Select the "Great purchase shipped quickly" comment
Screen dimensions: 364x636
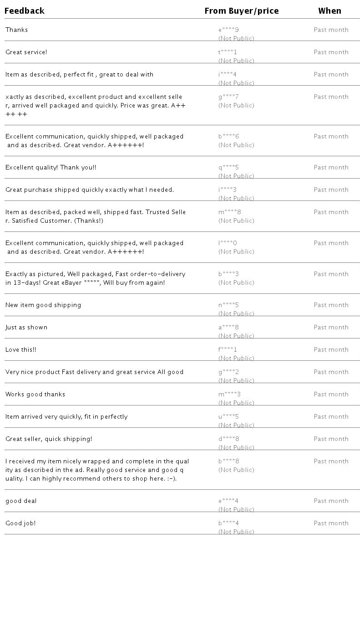[90, 190]
